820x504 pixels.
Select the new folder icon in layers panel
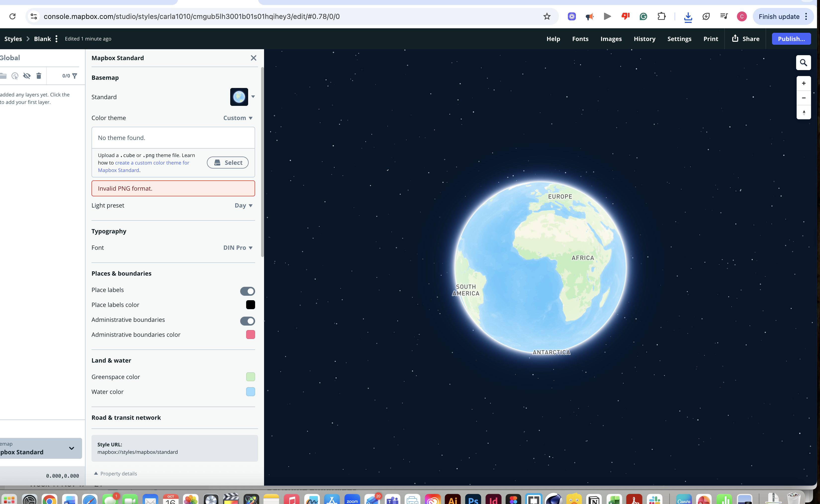[x=4, y=76]
